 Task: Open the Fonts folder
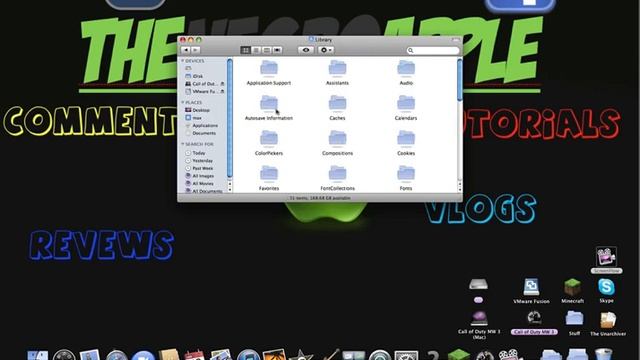tap(406, 173)
